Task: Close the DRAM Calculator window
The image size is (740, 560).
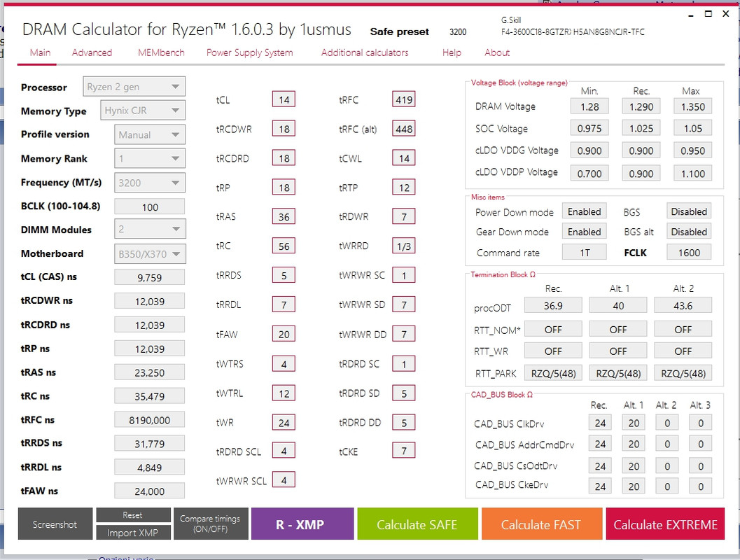Action: click(x=726, y=14)
